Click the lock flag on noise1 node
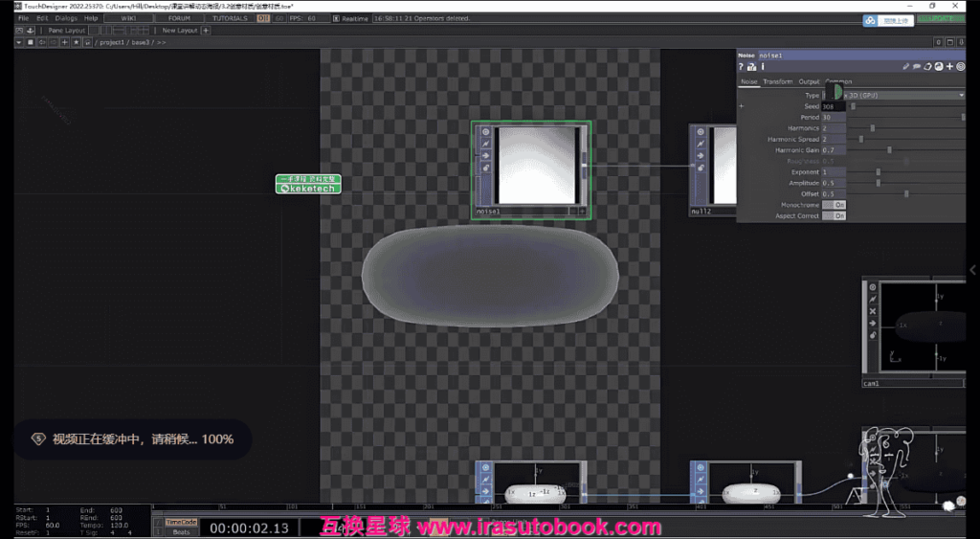This screenshot has width=980, height=539. 485,168
